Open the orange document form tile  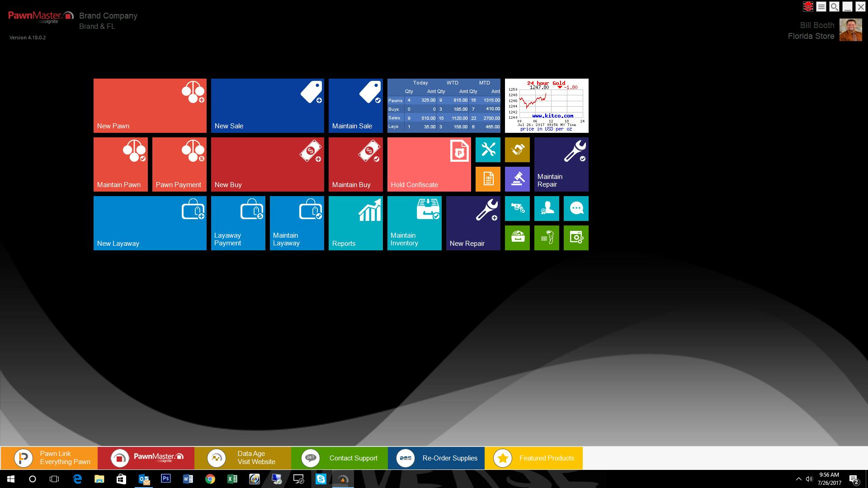488,179
